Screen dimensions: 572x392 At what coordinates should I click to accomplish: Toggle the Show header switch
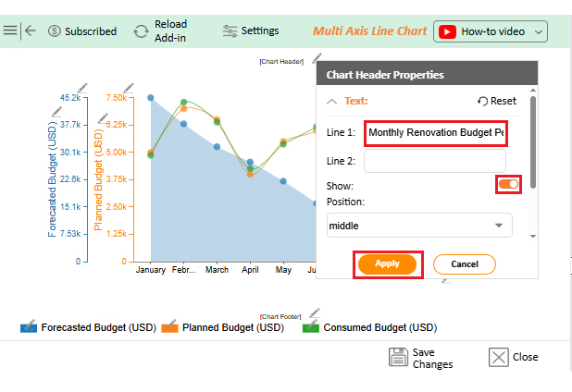tap(508, 185)
